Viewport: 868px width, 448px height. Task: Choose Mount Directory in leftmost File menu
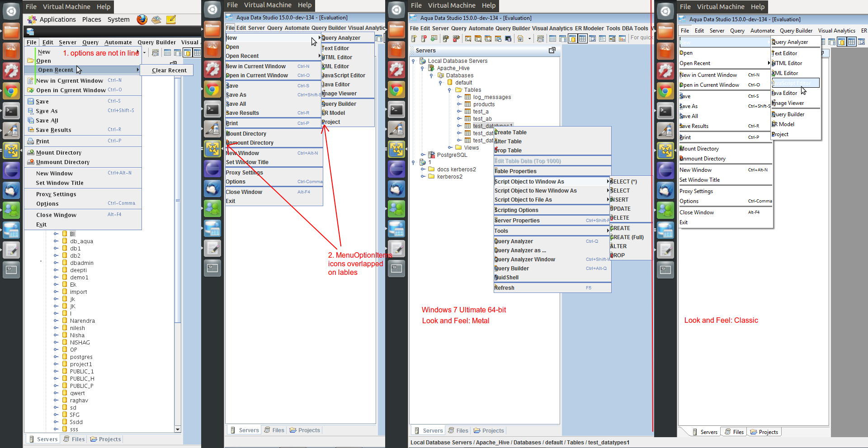tap(83, 153)
